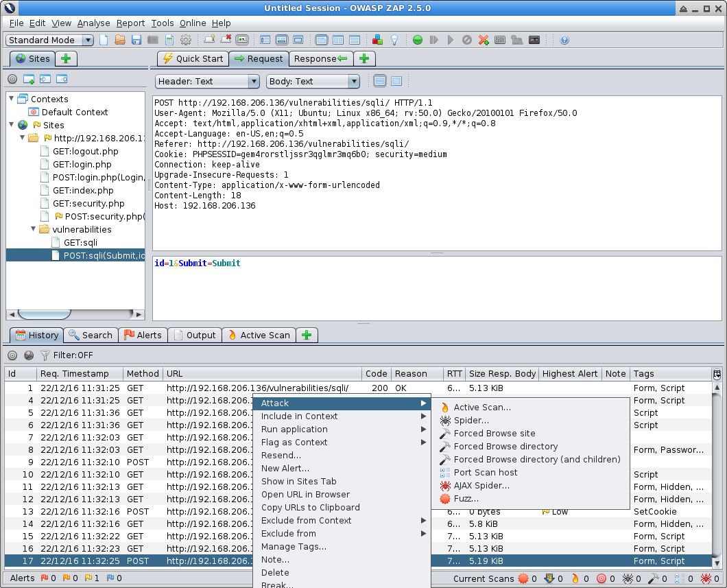The image size is (727, 588).
Task: Click the Port Scan host icon in submenu
Action: [445, 473]
